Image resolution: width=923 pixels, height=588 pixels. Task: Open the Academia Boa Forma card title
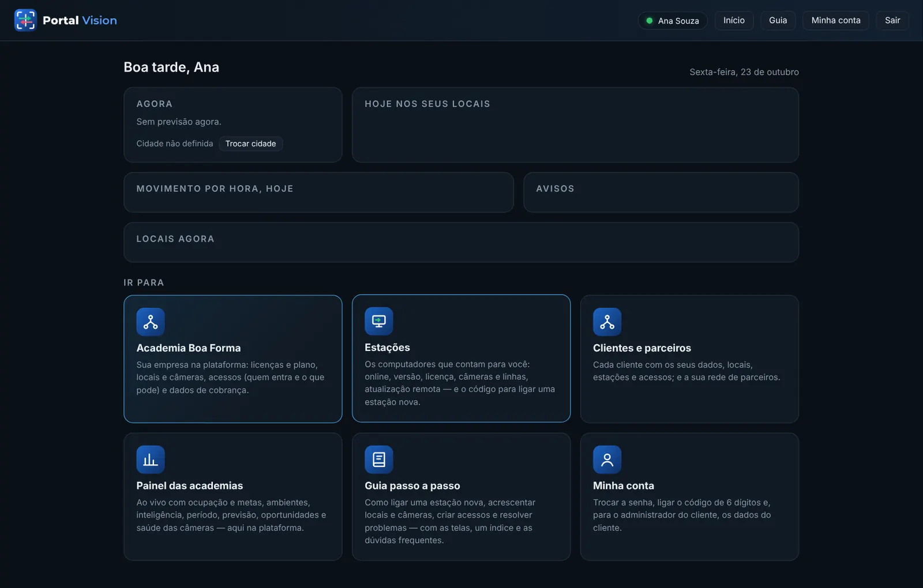click(x=189, y=348)
